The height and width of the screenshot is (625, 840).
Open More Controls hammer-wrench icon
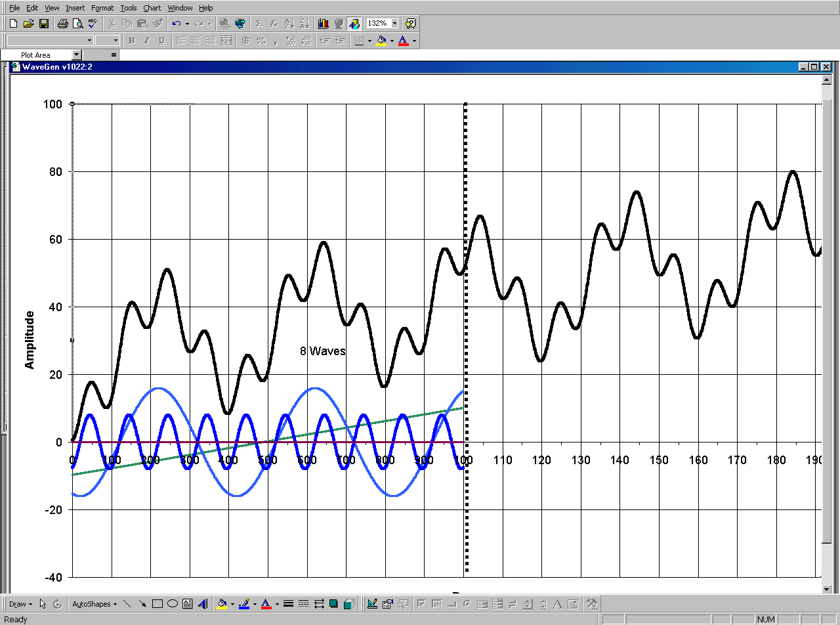[591, 604]
